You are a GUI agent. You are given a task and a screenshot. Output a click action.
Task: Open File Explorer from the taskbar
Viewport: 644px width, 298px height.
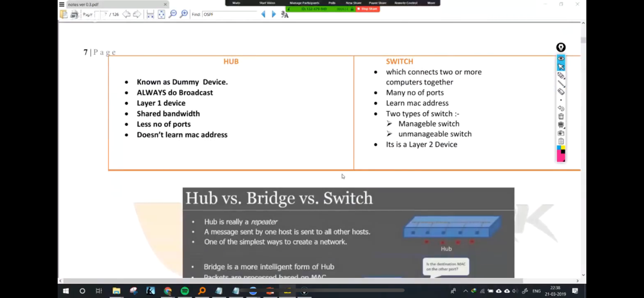pos(117,291)
